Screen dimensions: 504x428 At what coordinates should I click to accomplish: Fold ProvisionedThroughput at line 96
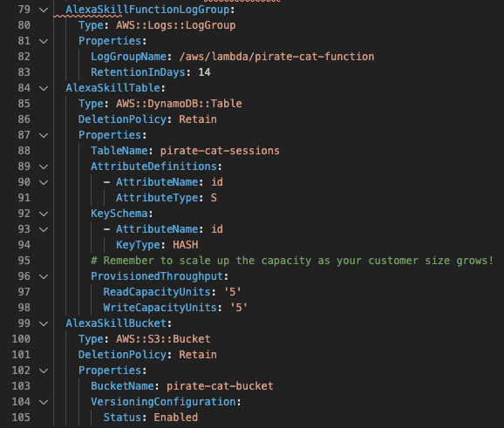pyautogui.click(x=44, y=276)
